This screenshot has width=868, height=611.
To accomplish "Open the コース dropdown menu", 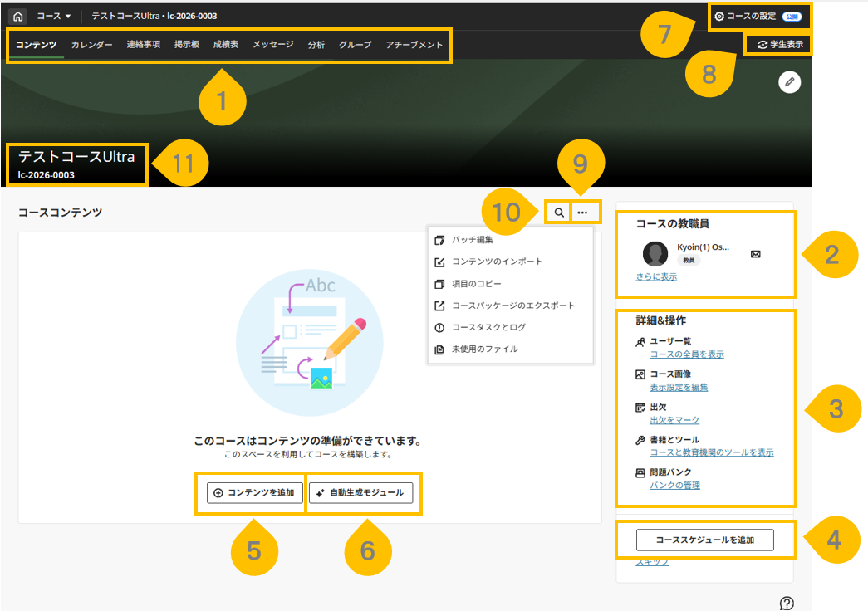I will [54, 16].
